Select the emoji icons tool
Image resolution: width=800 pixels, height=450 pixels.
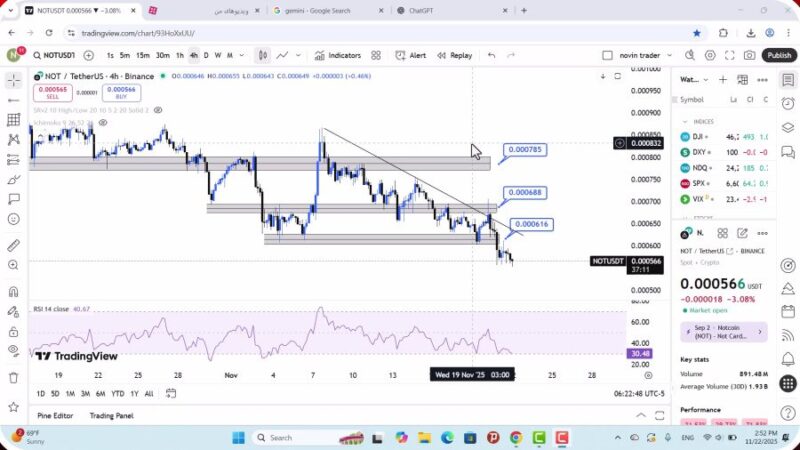[x=13, y=219]
